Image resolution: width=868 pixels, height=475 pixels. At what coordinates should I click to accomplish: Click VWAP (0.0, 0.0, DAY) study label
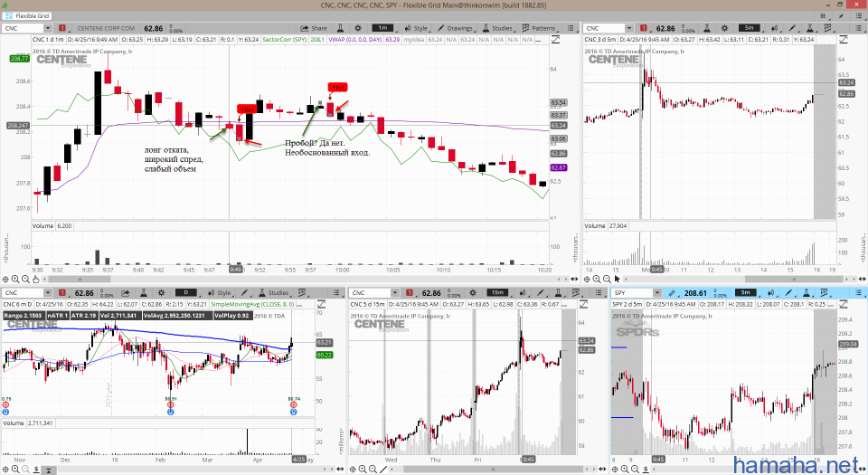354,39
